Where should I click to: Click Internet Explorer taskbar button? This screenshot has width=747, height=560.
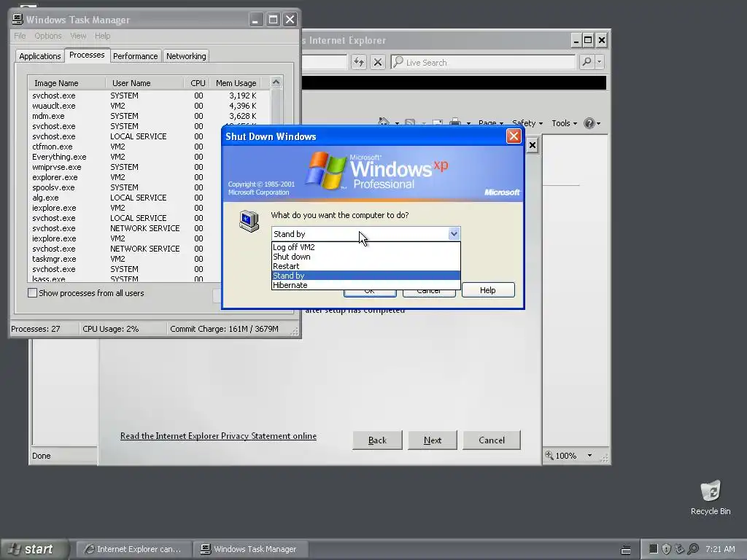(134, 549)
